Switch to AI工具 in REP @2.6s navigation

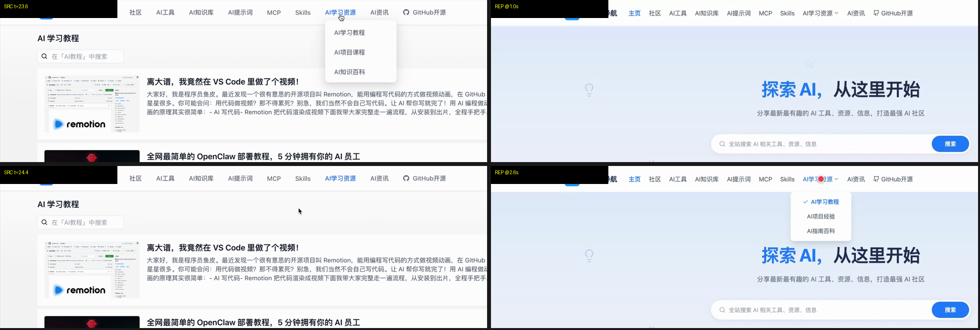tap(678, 180)
